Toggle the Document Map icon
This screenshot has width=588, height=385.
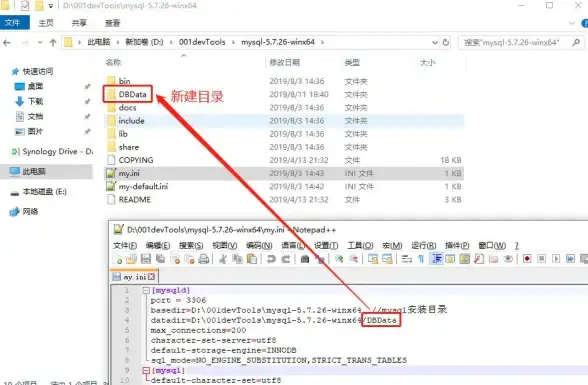pos(464,259)
